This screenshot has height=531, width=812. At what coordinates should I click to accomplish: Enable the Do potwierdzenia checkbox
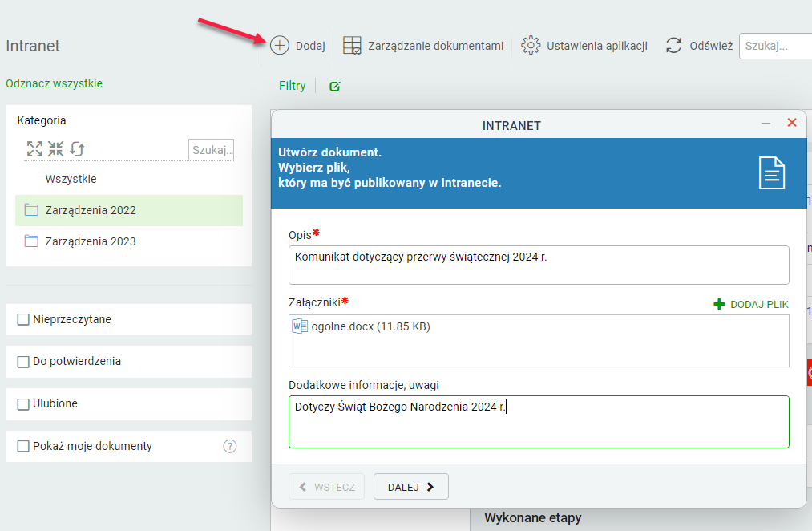(23, 362)
